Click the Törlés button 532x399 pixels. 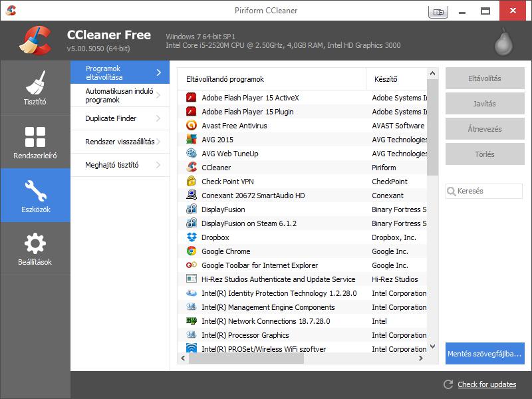pyautogui.click(x=485, y=154)
